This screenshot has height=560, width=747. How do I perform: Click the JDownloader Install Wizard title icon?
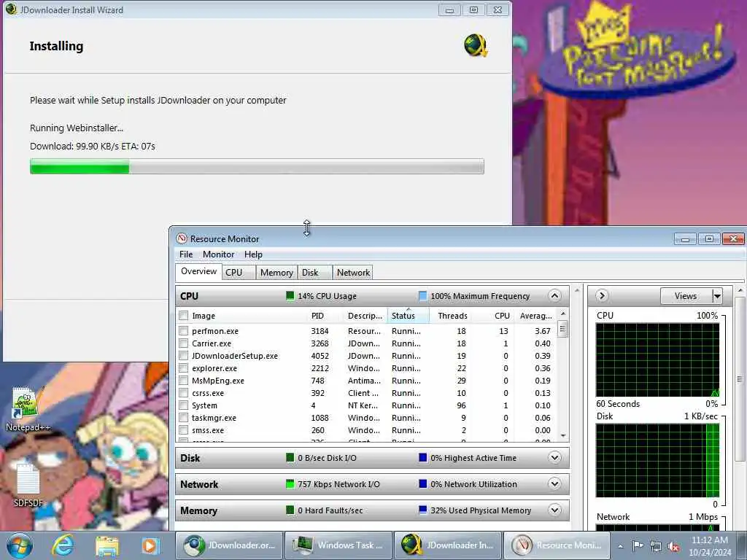point(12,9)
